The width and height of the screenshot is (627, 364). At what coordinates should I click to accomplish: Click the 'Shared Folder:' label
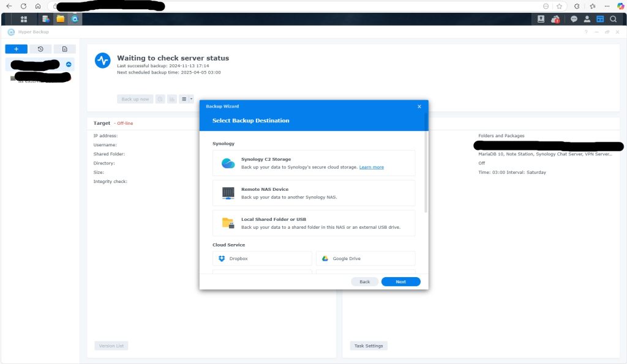tap(109, 154)
